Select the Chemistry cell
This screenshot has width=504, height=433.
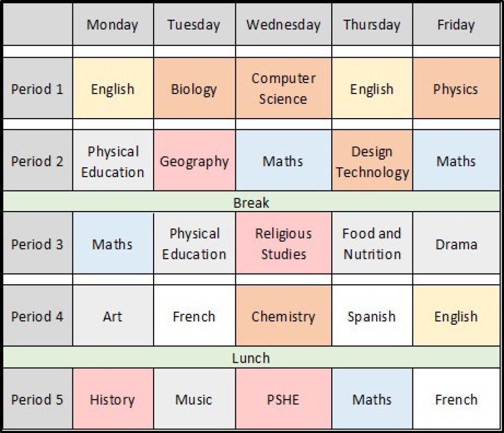tap(283, 316)
